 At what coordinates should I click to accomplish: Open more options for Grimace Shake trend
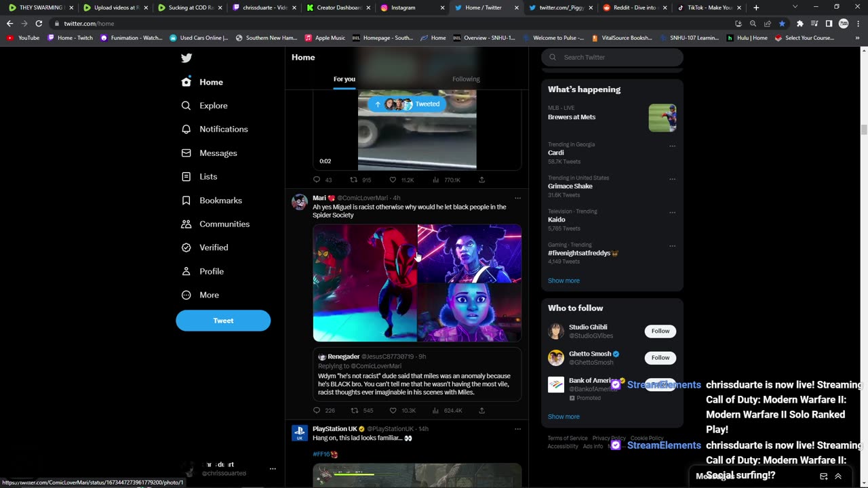pyautogui.click(x=673, y=179)
